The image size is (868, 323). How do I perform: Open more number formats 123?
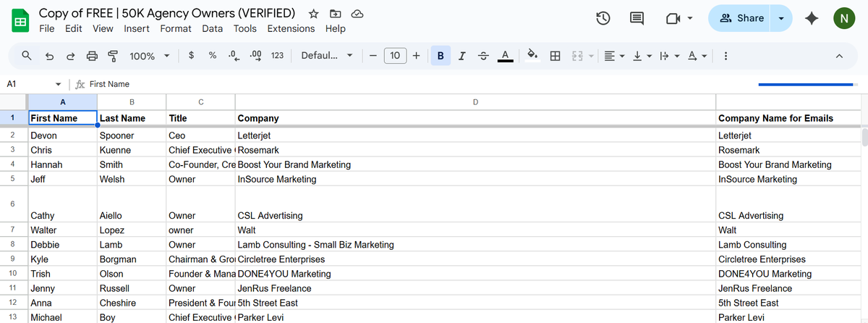pyautogui.click(x=277, y=56)
